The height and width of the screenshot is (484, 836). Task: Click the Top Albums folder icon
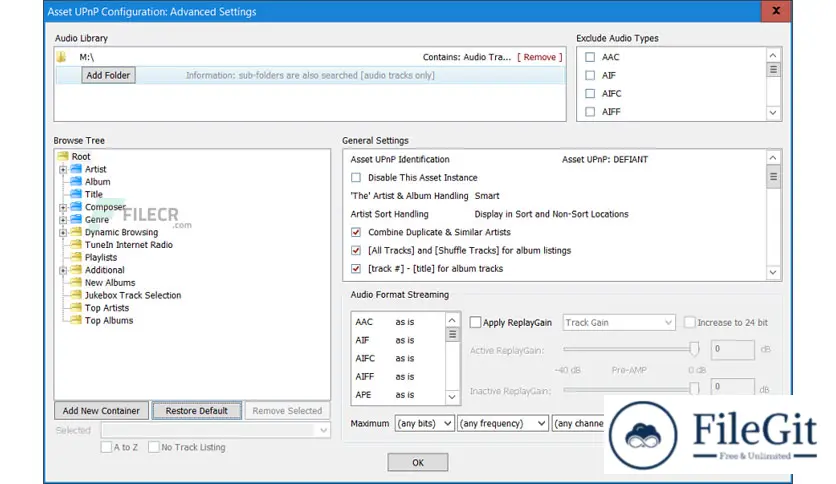tap(76, 320)
